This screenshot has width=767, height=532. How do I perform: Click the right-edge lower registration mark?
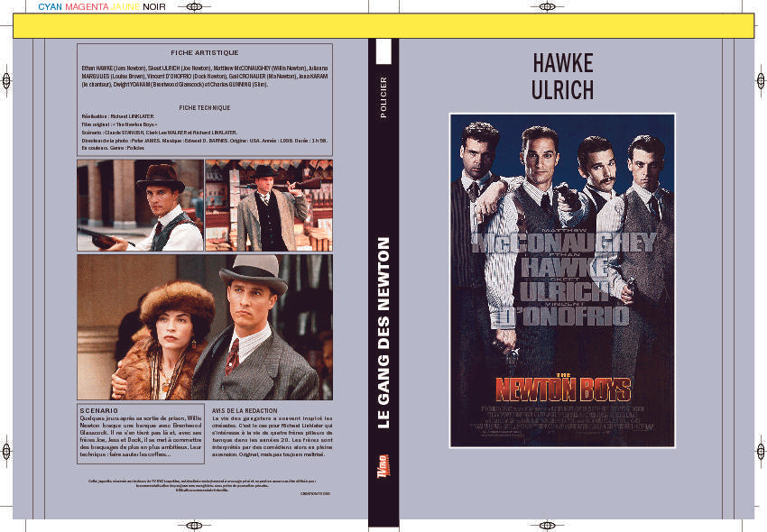pos(761,451)
